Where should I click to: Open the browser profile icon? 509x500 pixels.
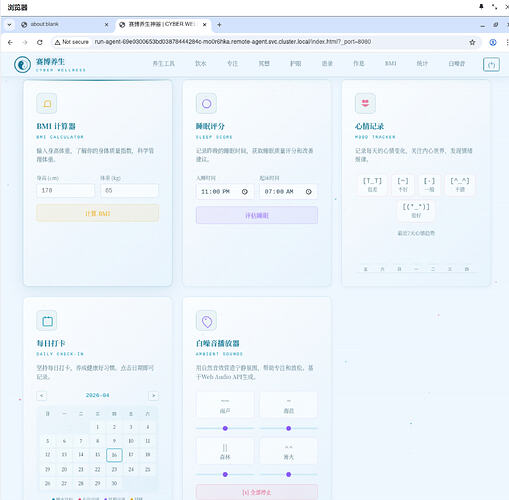pos(493,42)
